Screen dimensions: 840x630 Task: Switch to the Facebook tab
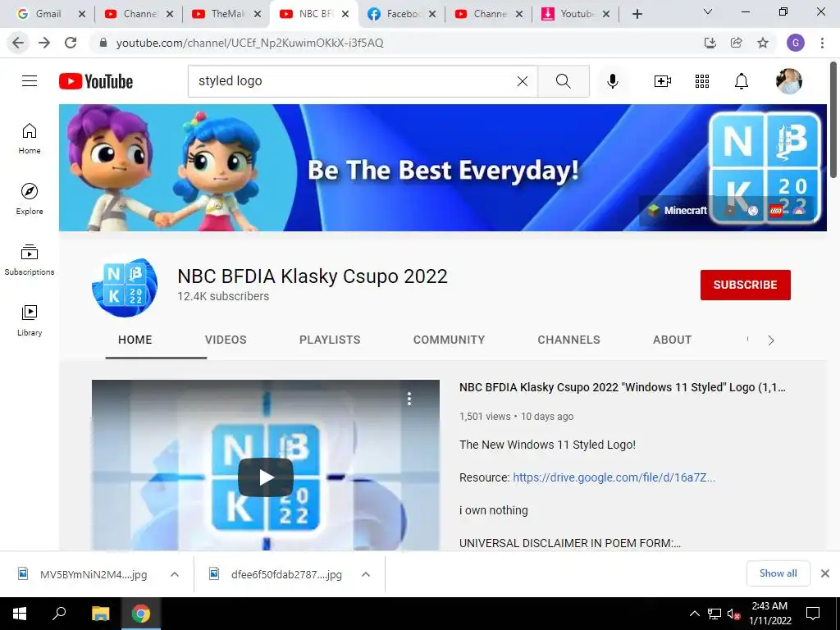point(402,14)
